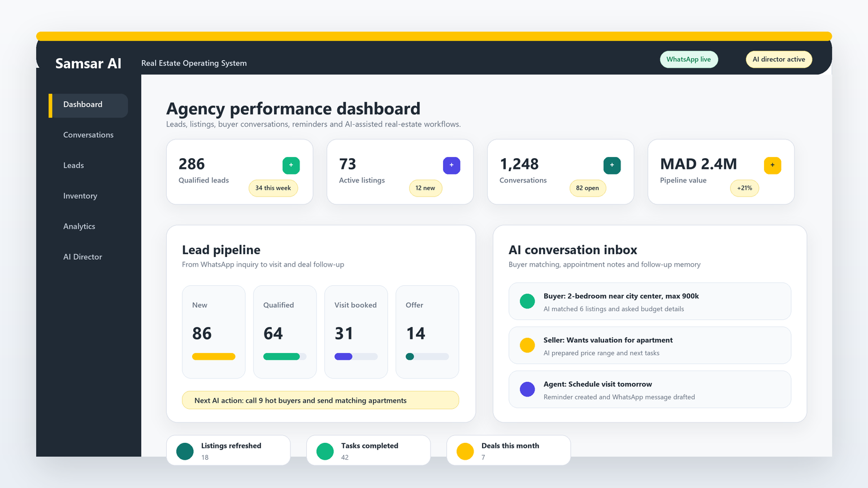
Task: Open Seller Wants valuation for apartment conversation
Action: tap(650, 345)
